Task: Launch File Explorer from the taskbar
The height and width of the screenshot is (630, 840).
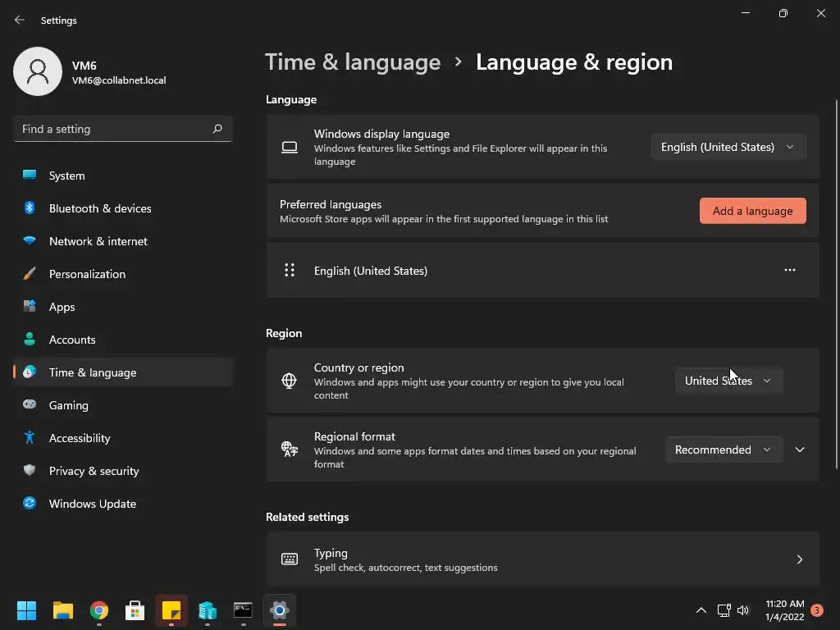Action: pos(62,610)
